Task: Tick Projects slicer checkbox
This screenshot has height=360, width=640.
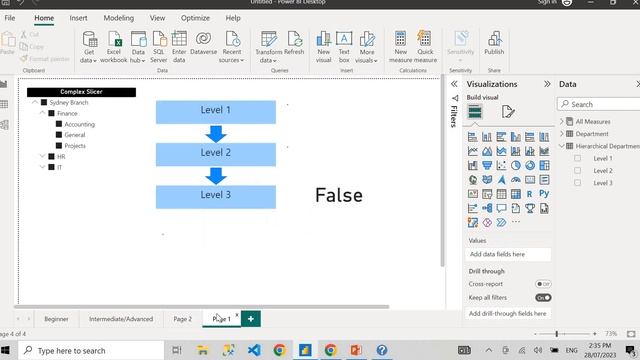Action: pos(59,146)
